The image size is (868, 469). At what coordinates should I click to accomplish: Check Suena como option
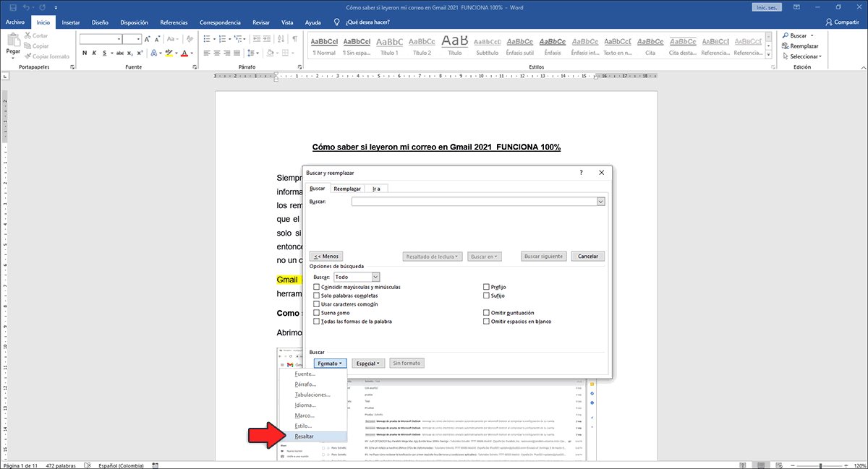pos(316,313)
